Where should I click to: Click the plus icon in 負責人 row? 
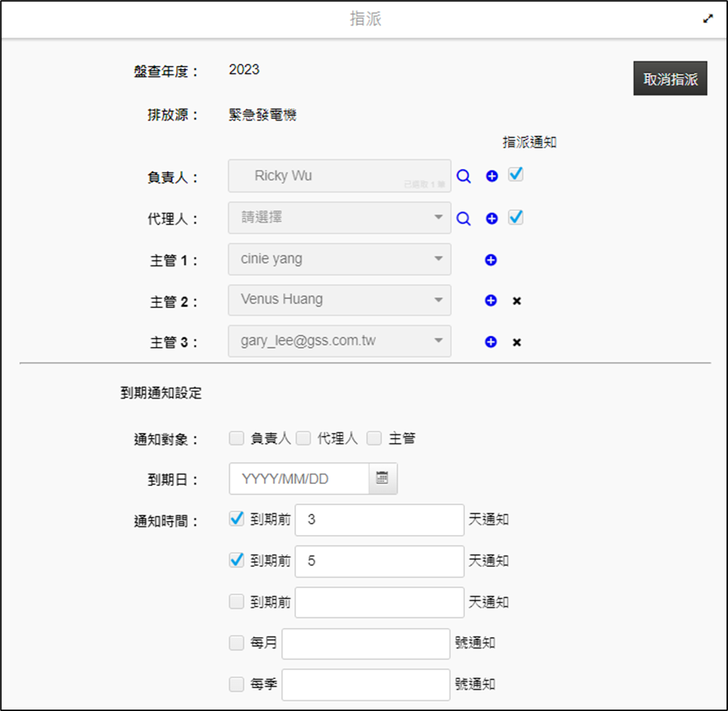(492, 177)
